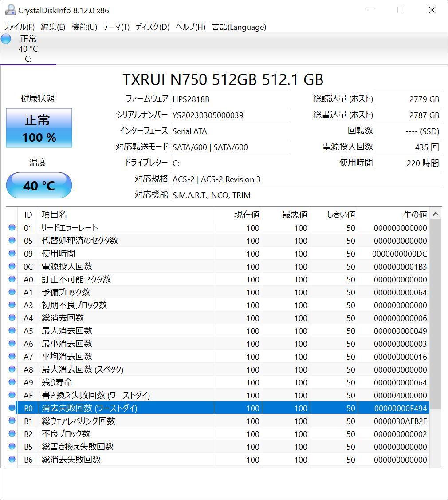Open the ヘルプ(H) menu

(191, 27)
